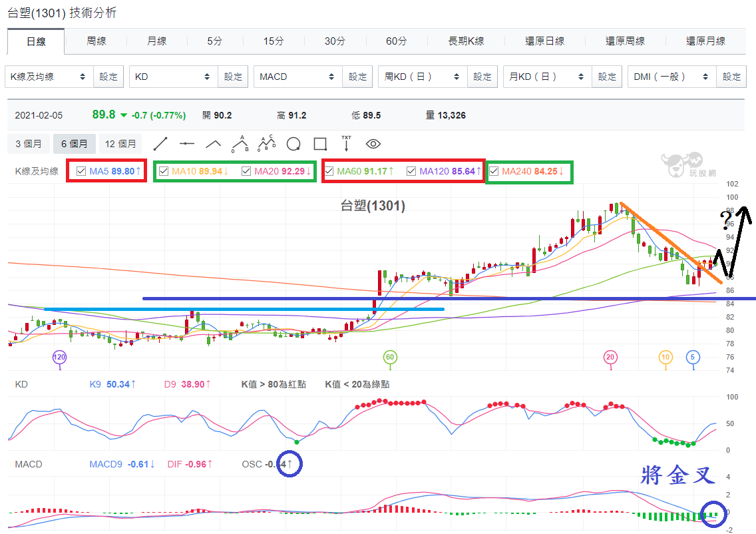
Task: Click the K9 50.34 value
Action: click(113, 384)
